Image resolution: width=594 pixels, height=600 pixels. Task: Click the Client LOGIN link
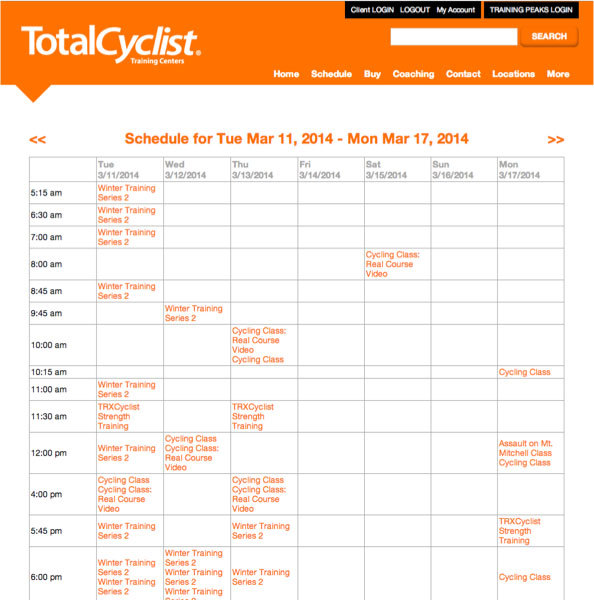tap(372, 10)
